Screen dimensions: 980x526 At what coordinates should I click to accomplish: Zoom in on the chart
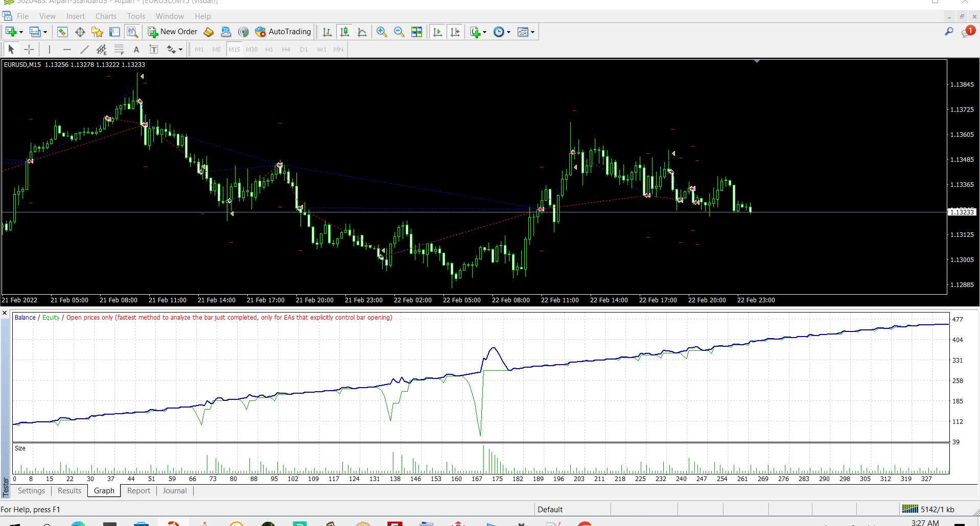[x=382, y=32]
